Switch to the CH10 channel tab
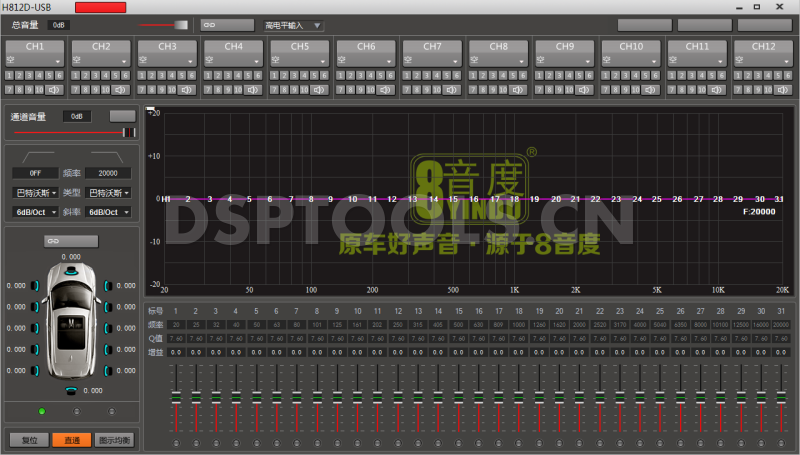 pyautogui.click(x=630, y=47)
